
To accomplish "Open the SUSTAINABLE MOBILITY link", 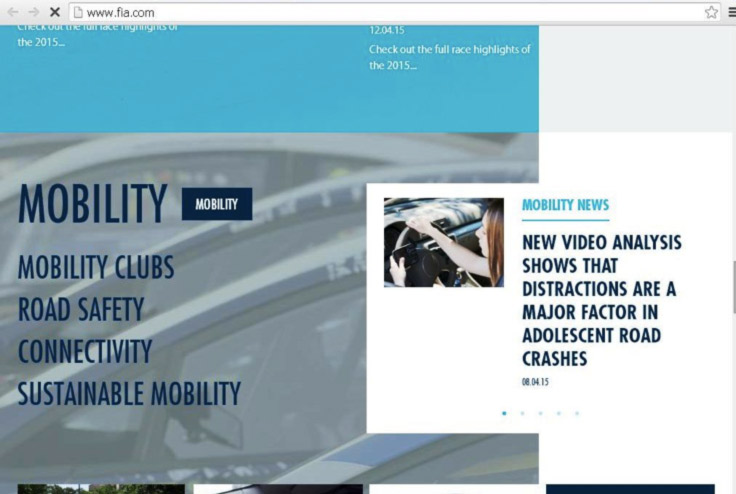I will 130,393.
